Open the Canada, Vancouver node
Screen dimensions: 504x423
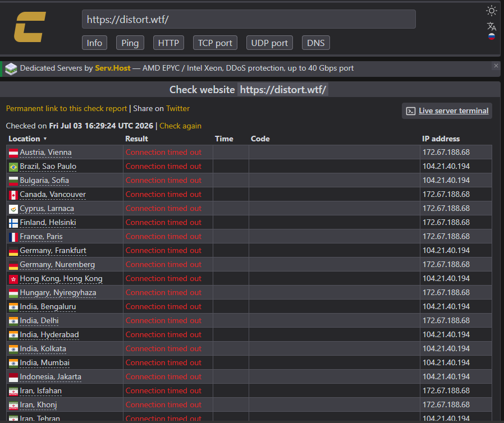tap(53, 194)
